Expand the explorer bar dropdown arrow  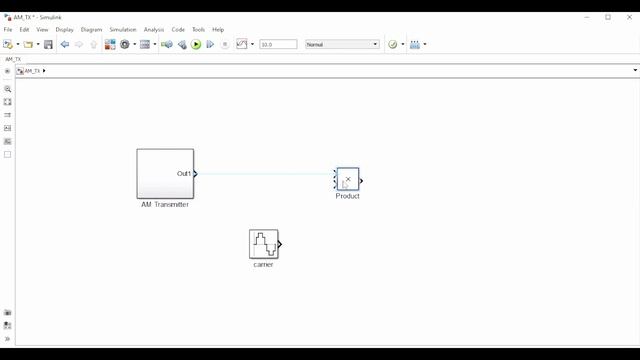[x=635, y=70]
